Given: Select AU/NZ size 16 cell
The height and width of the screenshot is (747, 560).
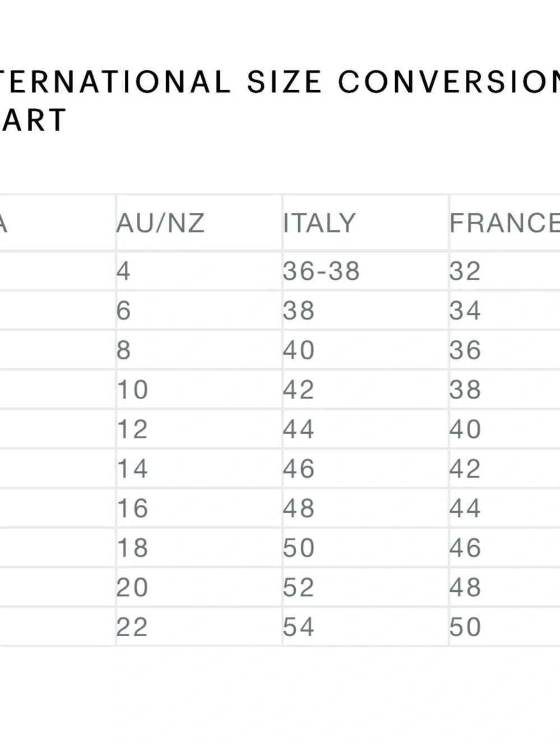Looking at the screenshot, I should 199,508.
